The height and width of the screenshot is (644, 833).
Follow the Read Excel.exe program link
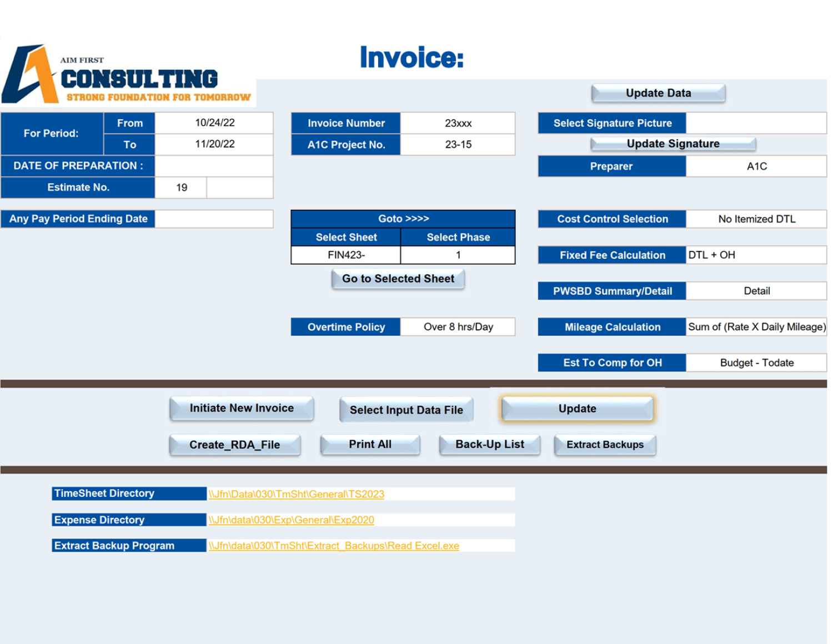pyautogui.click(x=334, y=546)
